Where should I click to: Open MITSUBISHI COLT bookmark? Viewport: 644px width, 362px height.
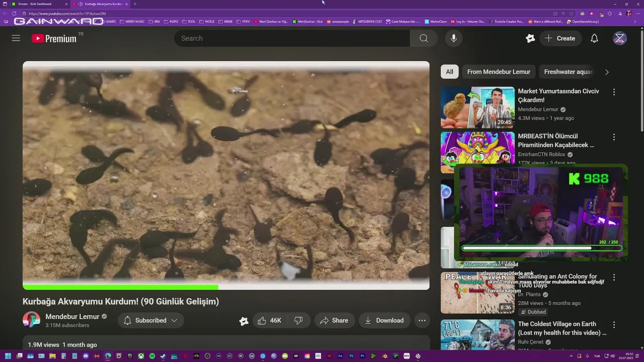pos(368,22)
